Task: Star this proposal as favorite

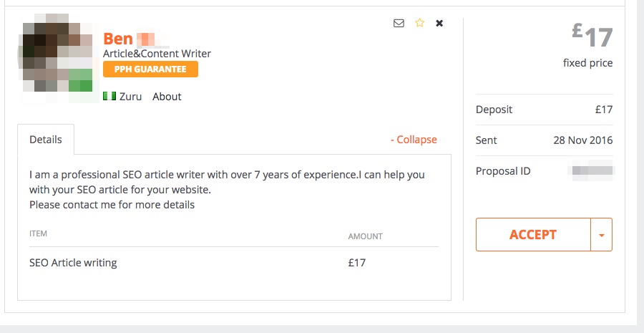Action: click(x=419, y=23)
